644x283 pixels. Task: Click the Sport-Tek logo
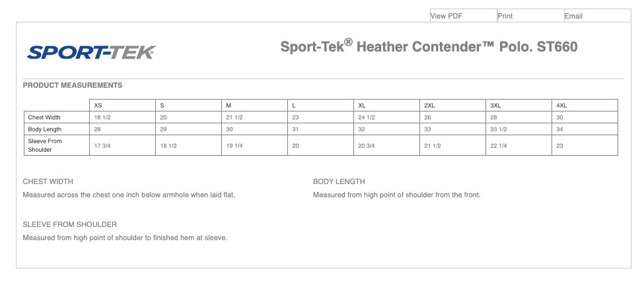pos(91,52)
